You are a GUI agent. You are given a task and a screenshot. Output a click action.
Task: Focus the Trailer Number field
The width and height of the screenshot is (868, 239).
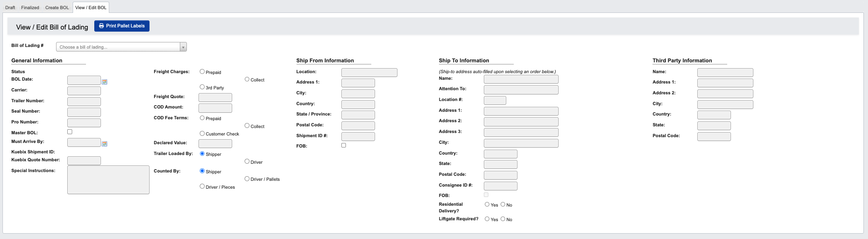point(84,101)
